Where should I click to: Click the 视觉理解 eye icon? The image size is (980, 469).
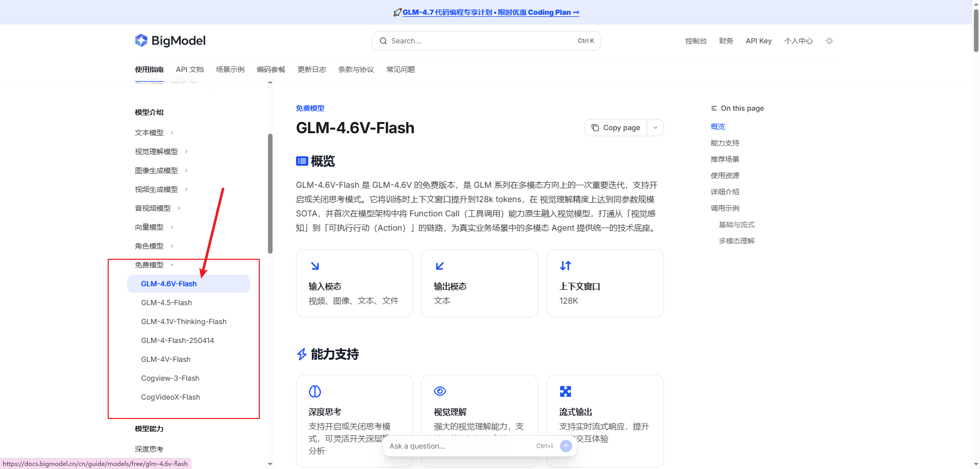440,391
